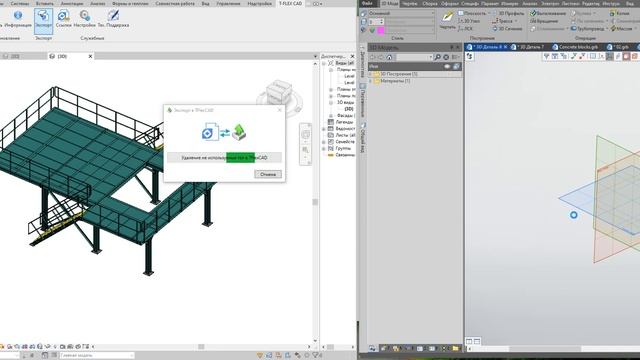Select the 3D Профиль tool in T-FLEX
The height and width of the screenshot is (360, 640).
508,13
